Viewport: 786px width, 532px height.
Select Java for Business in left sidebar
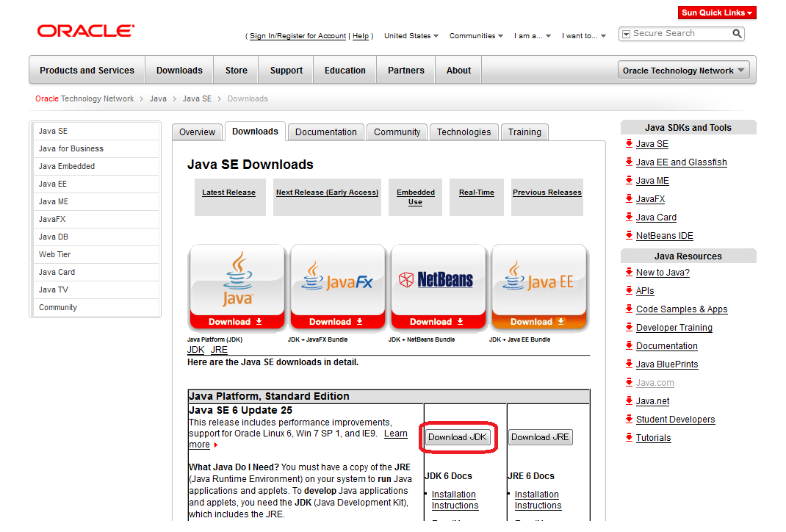pos(95,149)
